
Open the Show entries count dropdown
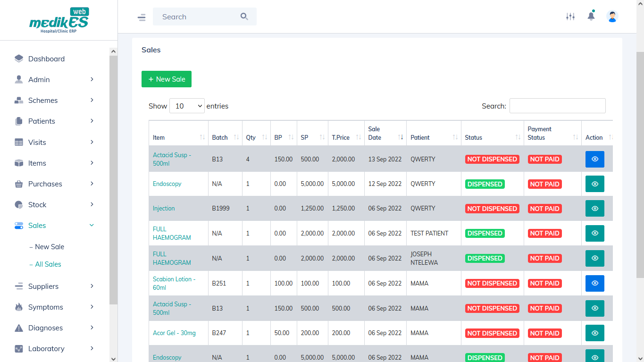pos(187,106)
